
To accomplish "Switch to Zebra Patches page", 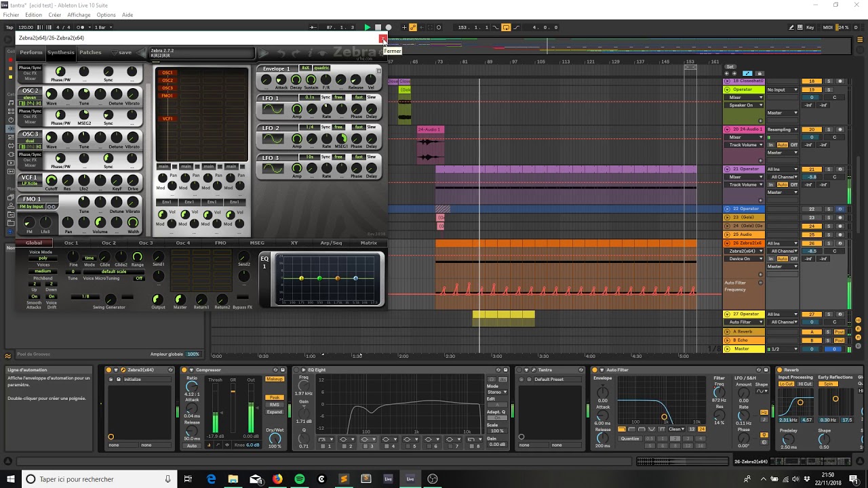I will coord(90,52).
